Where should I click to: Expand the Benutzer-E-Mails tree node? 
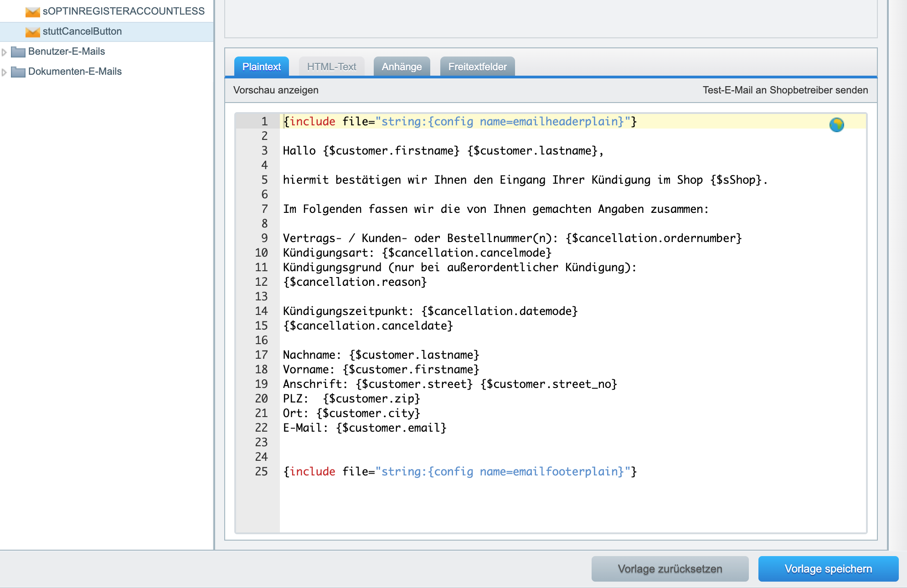[4, 52]
